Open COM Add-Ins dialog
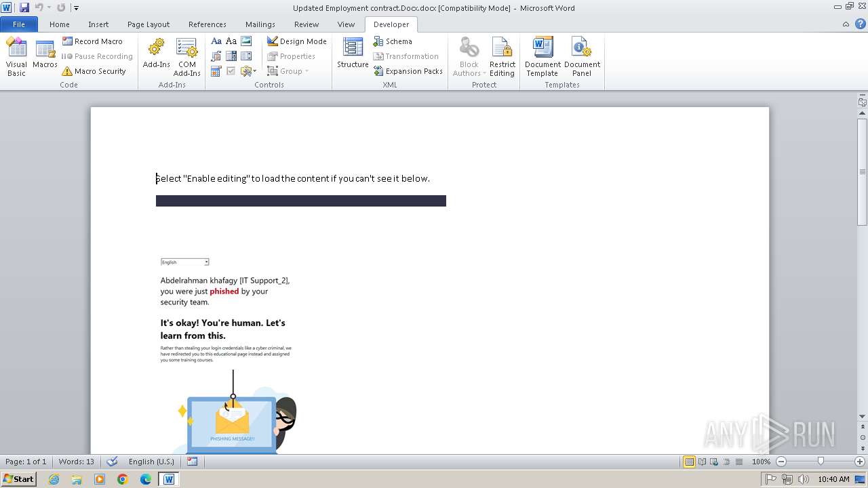The height and width of the screenshot is (488, 868). (186, 57)
